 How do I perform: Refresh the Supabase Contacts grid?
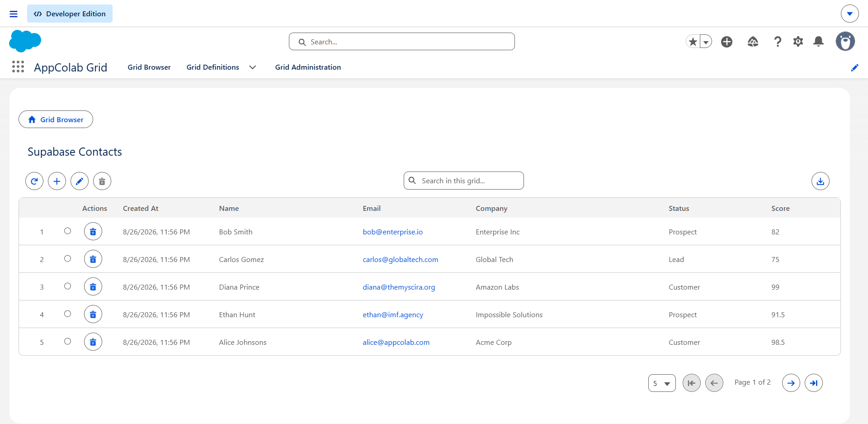point(34,181)
